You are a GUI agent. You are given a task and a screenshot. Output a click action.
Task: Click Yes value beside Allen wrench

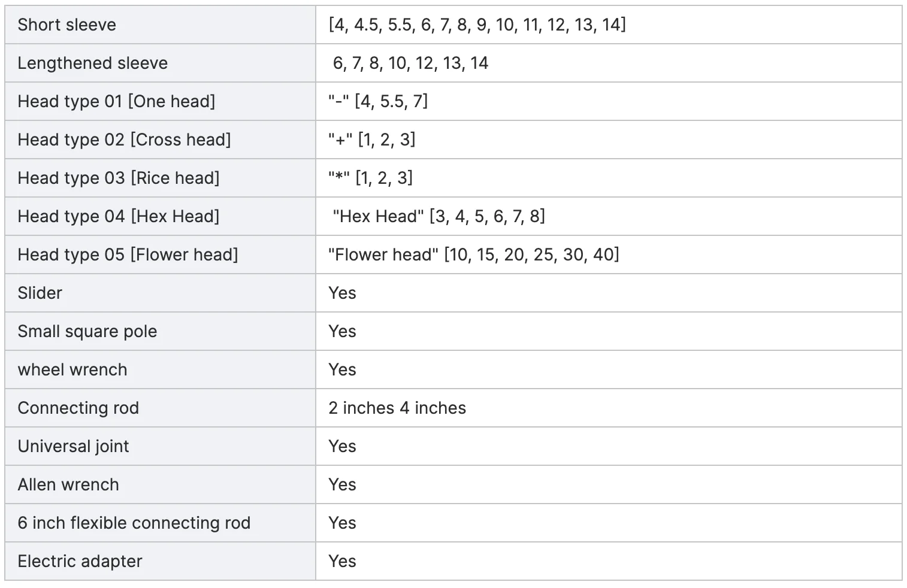342,484
